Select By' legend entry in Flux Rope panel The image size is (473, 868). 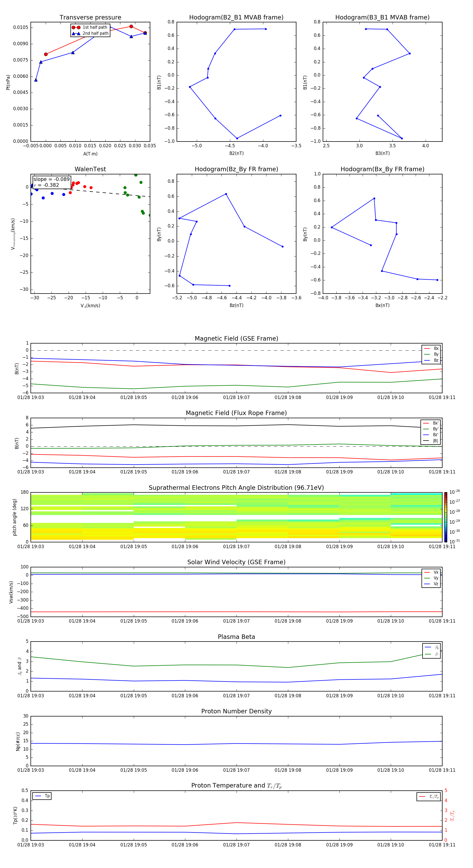coord(431,429)
